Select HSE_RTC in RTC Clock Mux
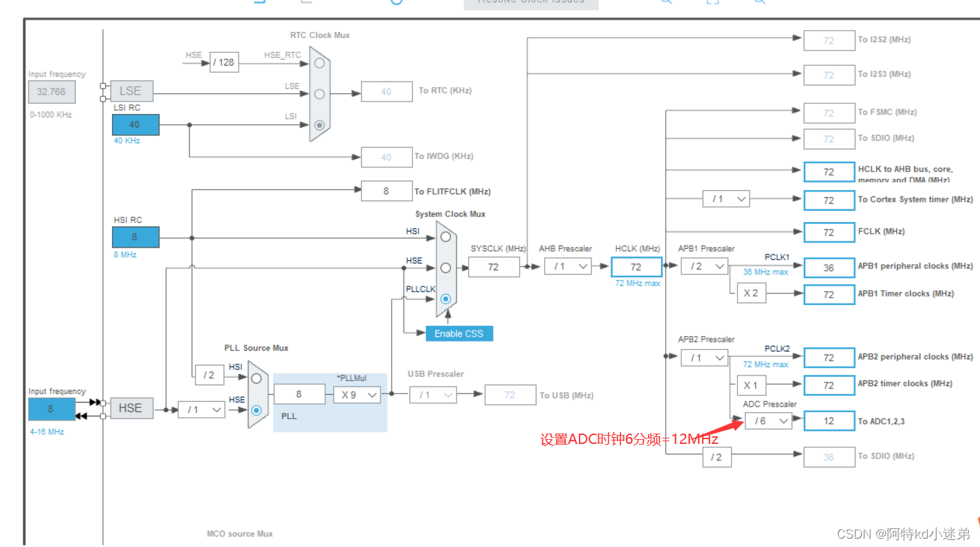Image resolution: width=980 pixels, height=547 pixels. (319, 62)
